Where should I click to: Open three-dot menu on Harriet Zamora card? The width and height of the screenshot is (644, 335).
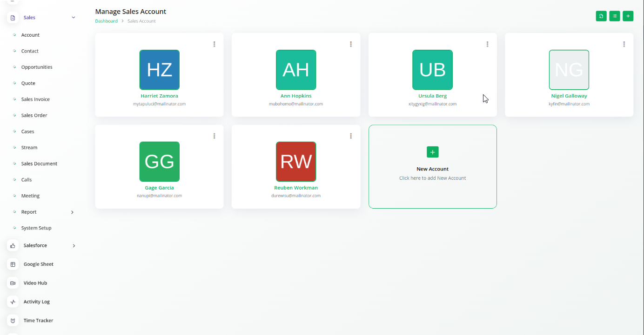214,44
